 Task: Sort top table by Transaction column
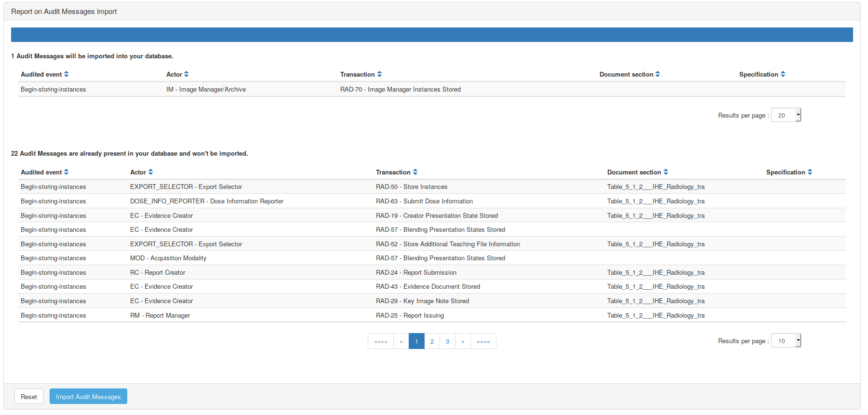(x=380, y=74)
